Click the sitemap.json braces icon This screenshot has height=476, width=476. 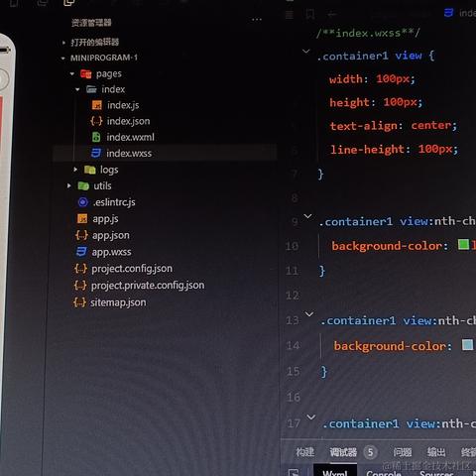pyautogui.click(x=79, y=302)
